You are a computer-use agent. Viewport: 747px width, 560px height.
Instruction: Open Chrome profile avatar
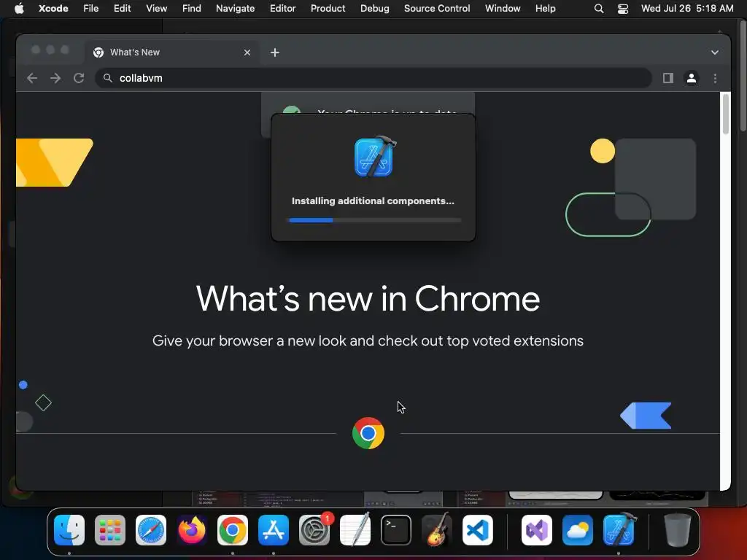pyautogui.click(x=692, y=78)
